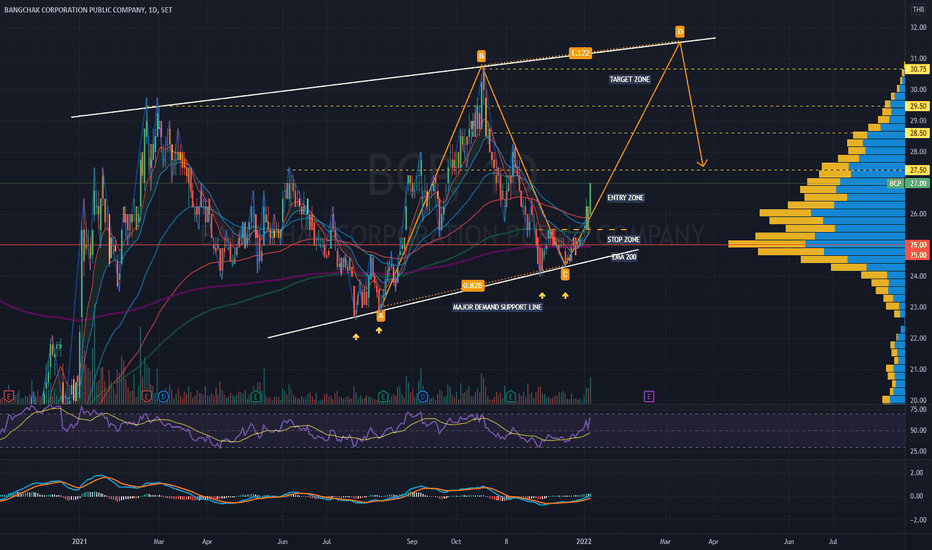Select the orange pattern point C label

tap(565, 274)
